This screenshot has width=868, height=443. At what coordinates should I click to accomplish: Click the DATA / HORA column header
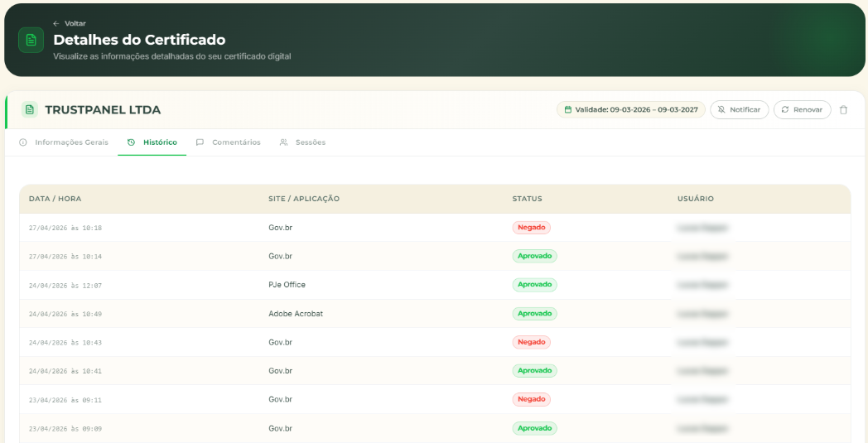[x=55, y=199]
